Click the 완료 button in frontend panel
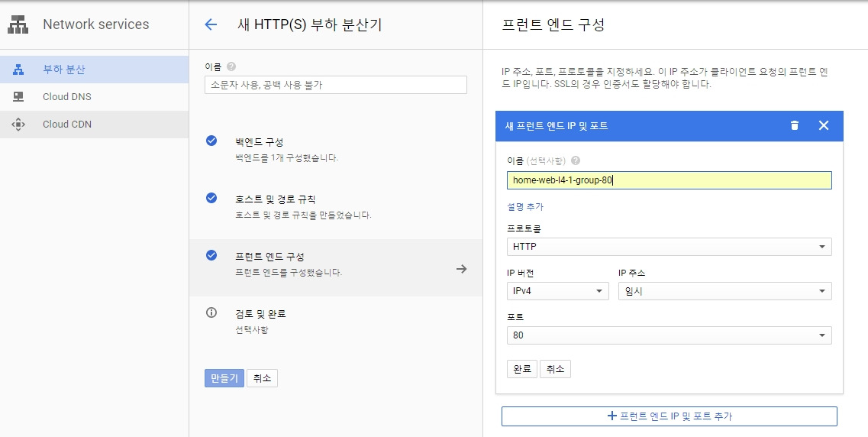The image size is (868, 437). (522, 369)
